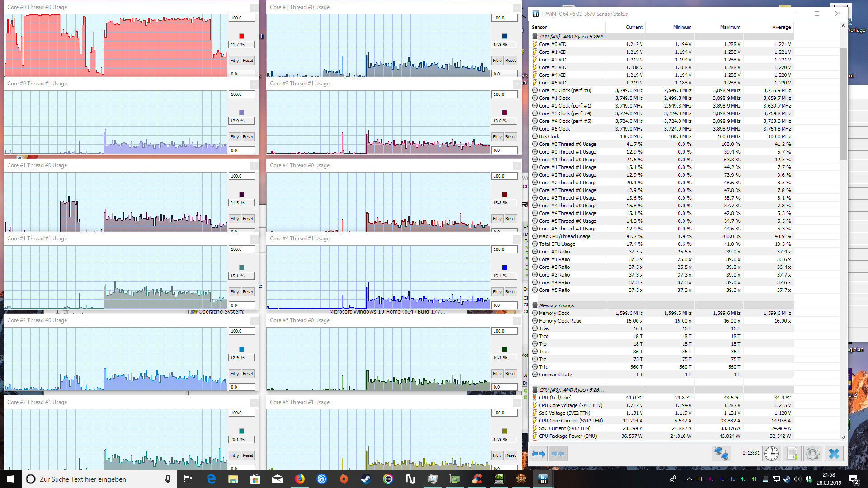Open Microsoft Store from the taskbar
This screenshot has height=488, width=868.
(x=255, y=479)
